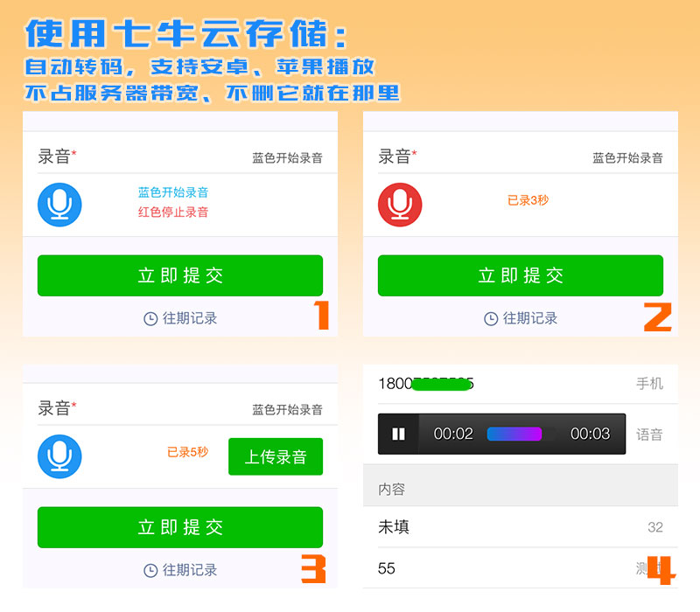
Task: Click the 00:03 duration in audio player
Action: click(x=590, y=434)
